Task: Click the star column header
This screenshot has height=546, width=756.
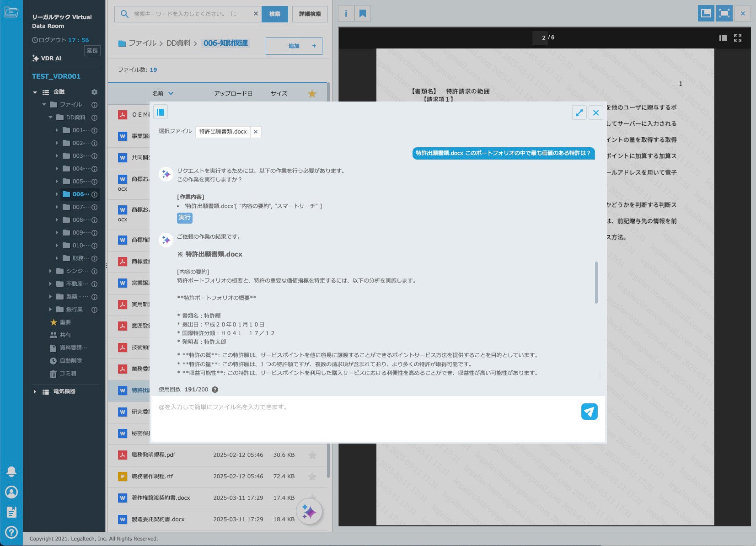Action: pyautogui.click(x=312, y=94)
